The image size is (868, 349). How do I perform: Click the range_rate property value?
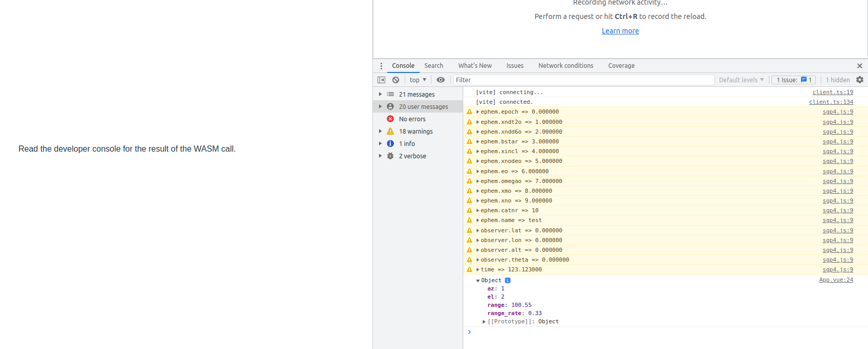click(535, 314)
